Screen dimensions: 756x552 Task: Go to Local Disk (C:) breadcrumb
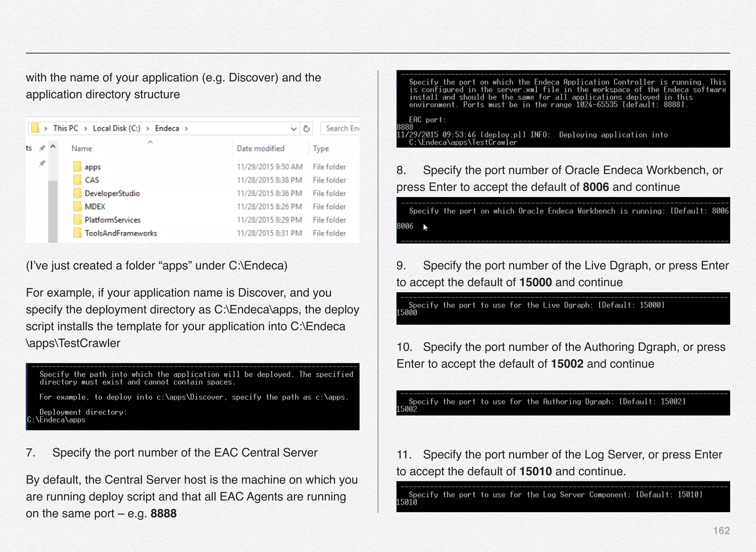pyautogui.click(x=117, y=128)
